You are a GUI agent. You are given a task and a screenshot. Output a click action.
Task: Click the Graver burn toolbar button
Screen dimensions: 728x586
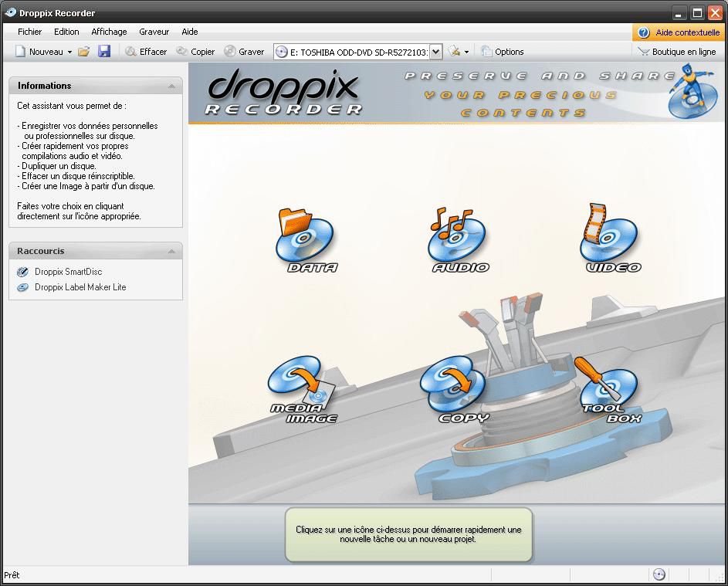click(x=245, y=52)
